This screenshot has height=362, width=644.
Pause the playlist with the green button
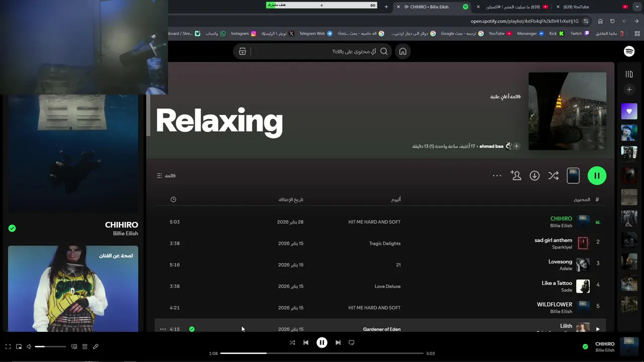[x=597, y=175]
